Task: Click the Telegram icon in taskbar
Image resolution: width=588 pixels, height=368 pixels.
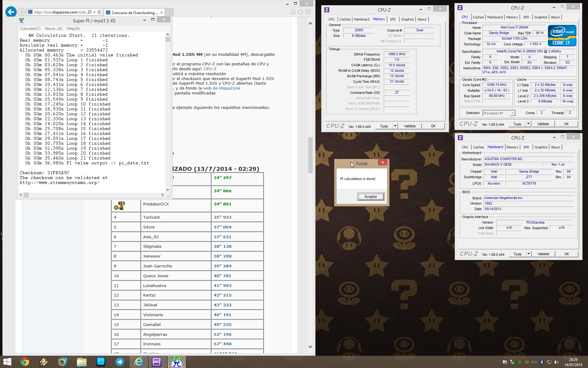Action: tap(120, 362)
